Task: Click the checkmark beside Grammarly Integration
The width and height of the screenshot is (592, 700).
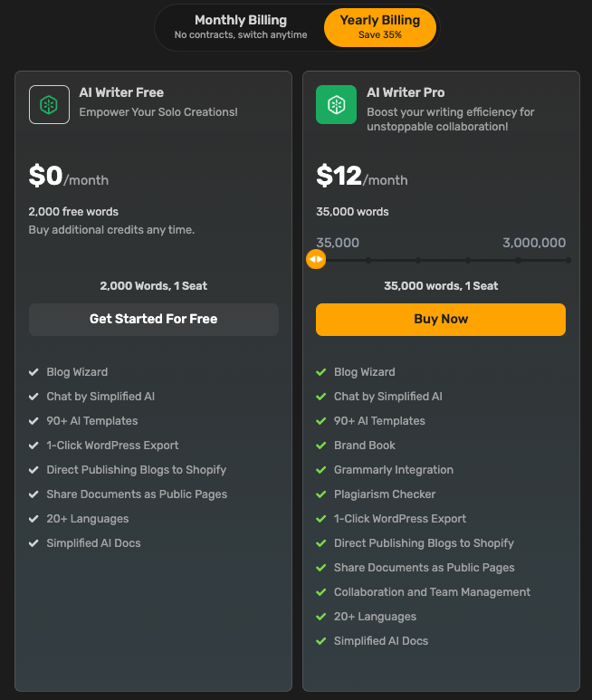Action: (320, 470)
